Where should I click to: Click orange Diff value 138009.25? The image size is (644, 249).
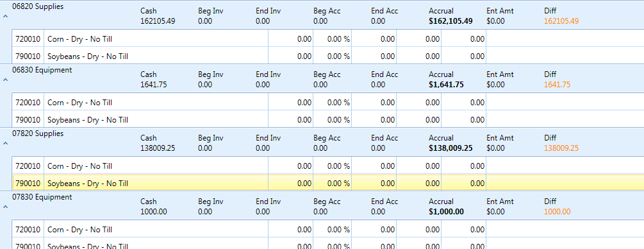[561, 148]
